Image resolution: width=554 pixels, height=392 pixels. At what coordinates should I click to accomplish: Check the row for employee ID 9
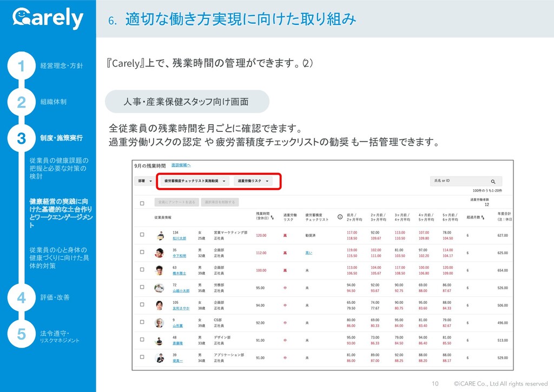tap(142, 322)
